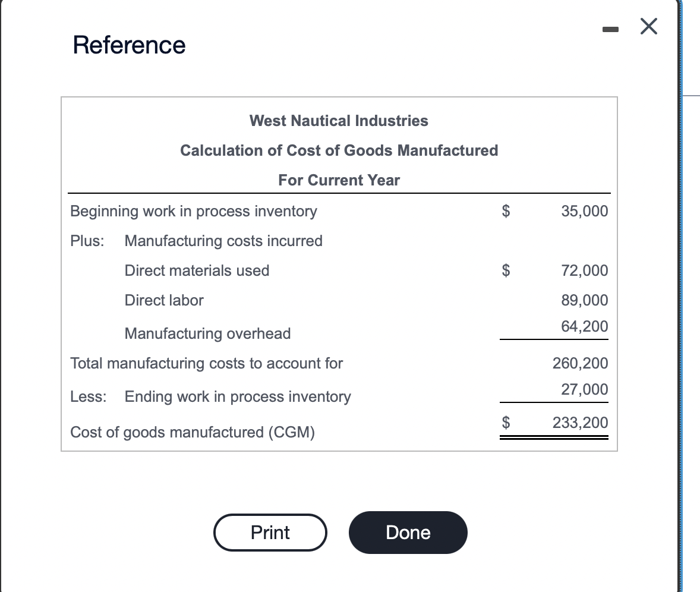Select the Reference dialog title
This screenshot has width=700, height=592.
tap(129, 45)
